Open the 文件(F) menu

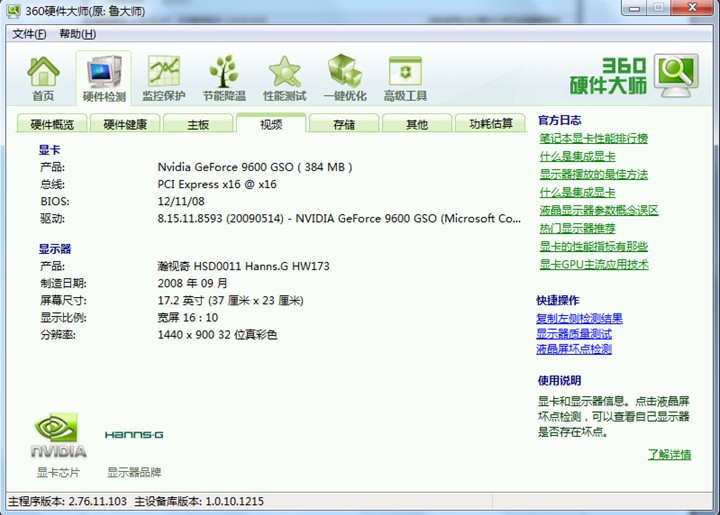[29, 34]
